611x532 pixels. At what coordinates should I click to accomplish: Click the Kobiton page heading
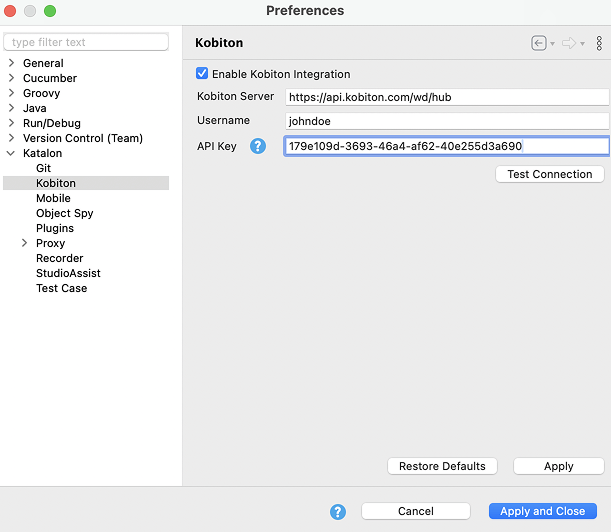click(219, 43)
